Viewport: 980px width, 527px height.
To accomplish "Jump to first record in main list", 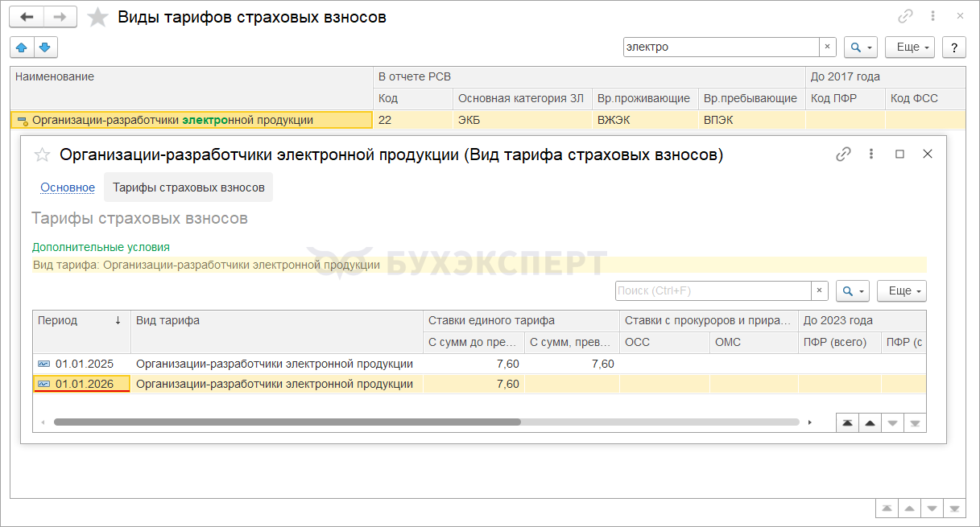I will tap(886, 508).
